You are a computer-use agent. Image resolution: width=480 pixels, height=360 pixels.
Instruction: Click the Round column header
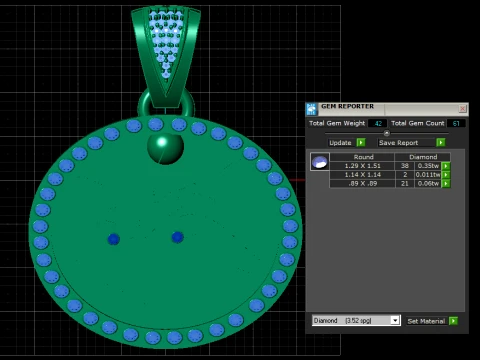[362, 157]
